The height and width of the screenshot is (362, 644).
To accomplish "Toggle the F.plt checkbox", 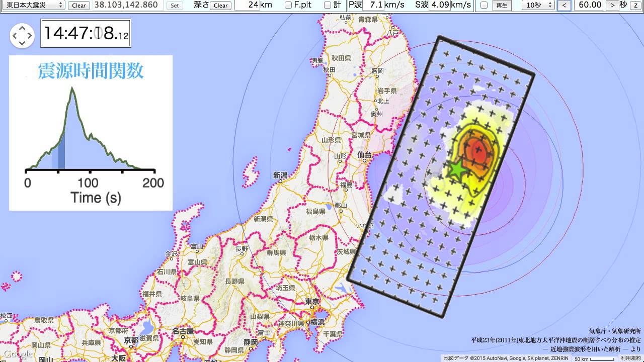I will point(288,5).
